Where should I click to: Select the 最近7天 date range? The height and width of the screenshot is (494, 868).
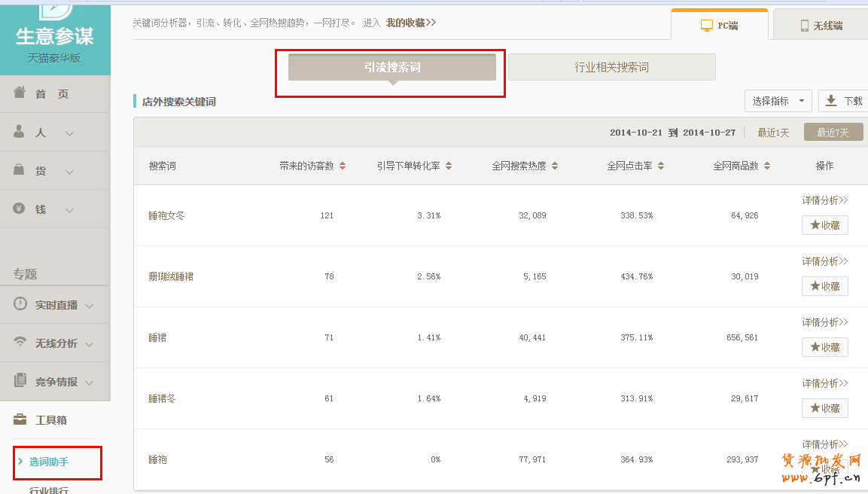coord(833,133)
